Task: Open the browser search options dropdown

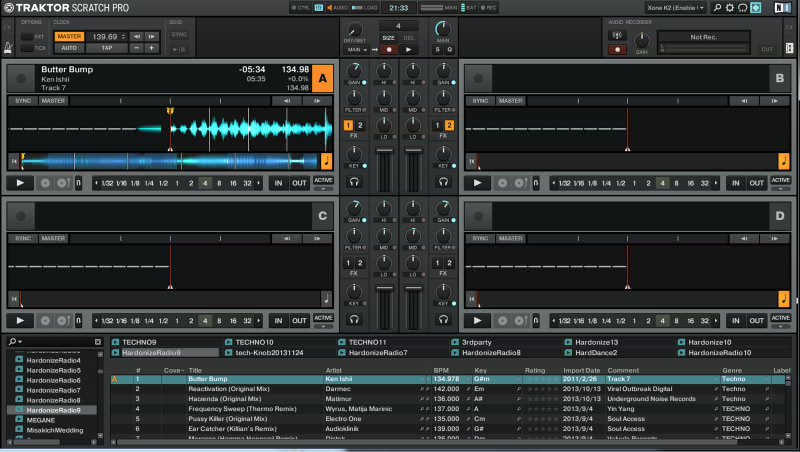Action: (20, 341)
